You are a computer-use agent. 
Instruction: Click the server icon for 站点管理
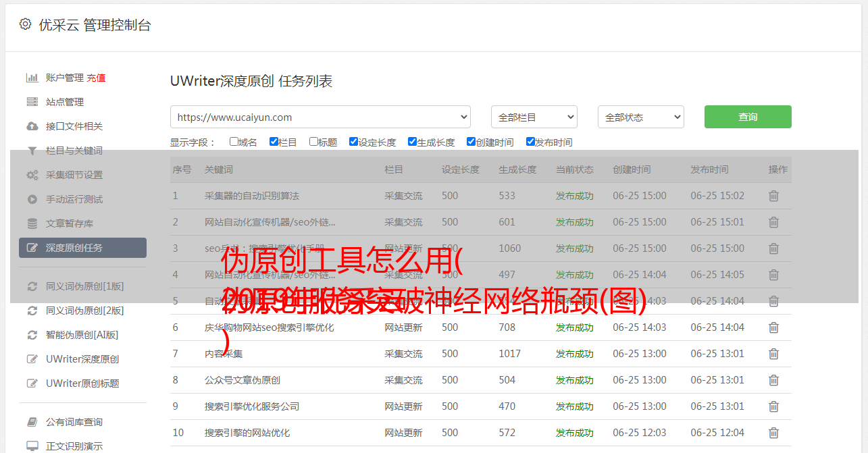[32, 102]
